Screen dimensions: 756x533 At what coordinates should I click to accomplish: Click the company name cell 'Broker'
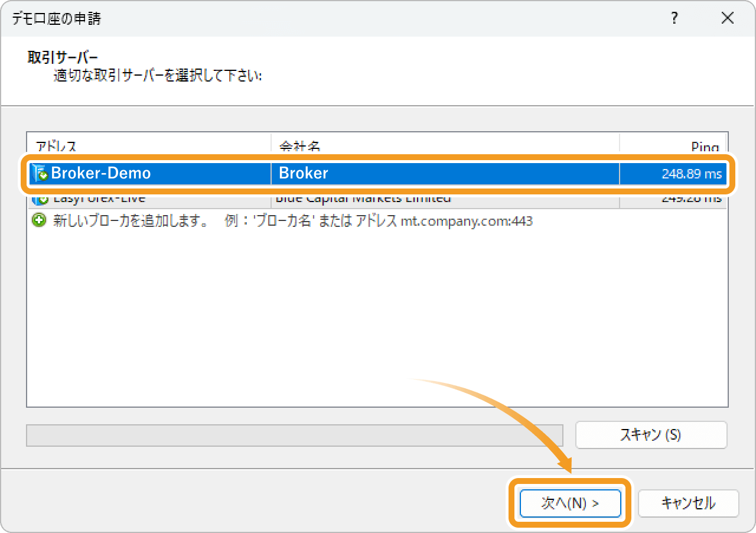304,174
